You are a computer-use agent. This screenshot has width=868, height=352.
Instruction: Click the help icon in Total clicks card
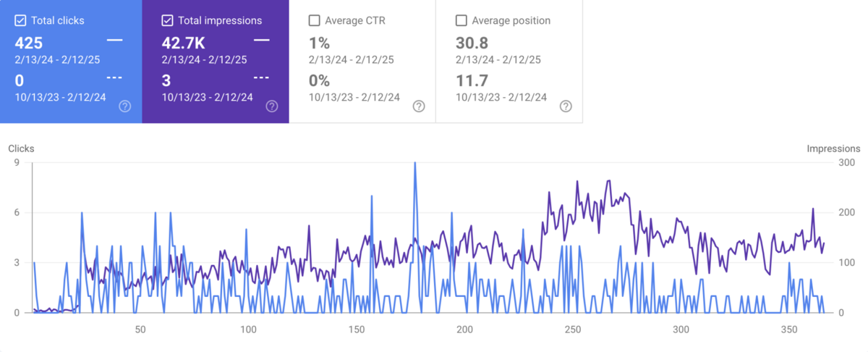point(124,106)
